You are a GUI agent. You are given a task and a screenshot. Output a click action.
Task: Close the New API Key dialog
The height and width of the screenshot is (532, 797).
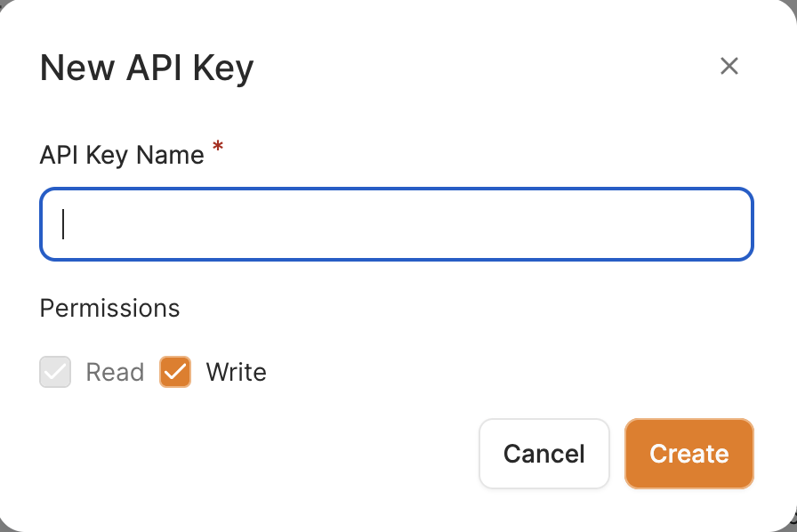(729, 66)
